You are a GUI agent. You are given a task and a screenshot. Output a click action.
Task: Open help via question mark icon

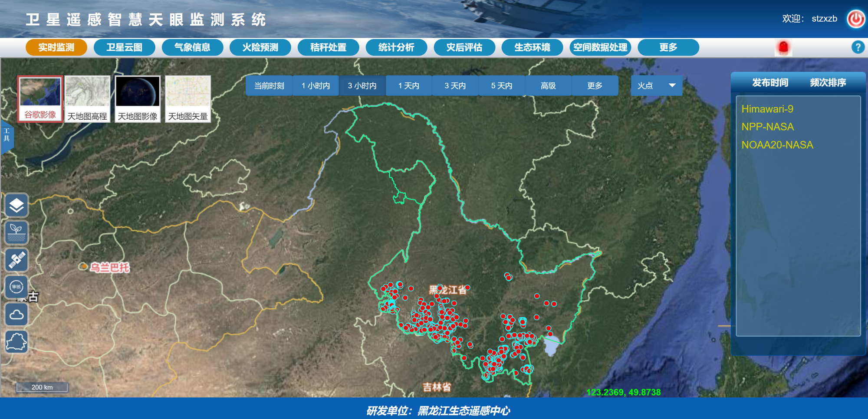(x=857, y=47)
